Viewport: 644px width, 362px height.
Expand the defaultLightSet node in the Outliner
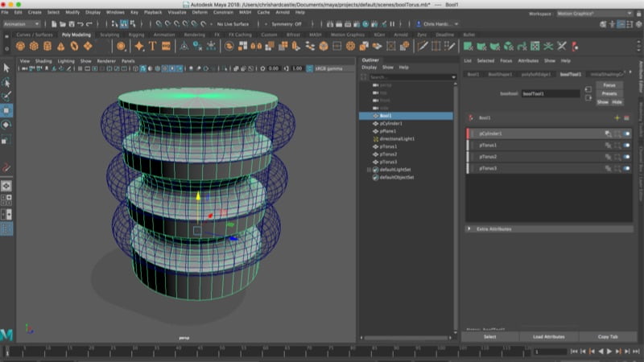click(369, 170)
